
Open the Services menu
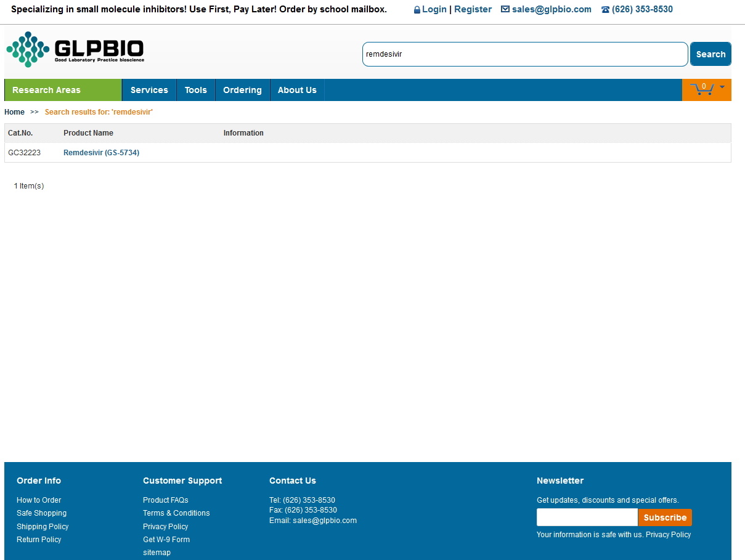point(149,90)
